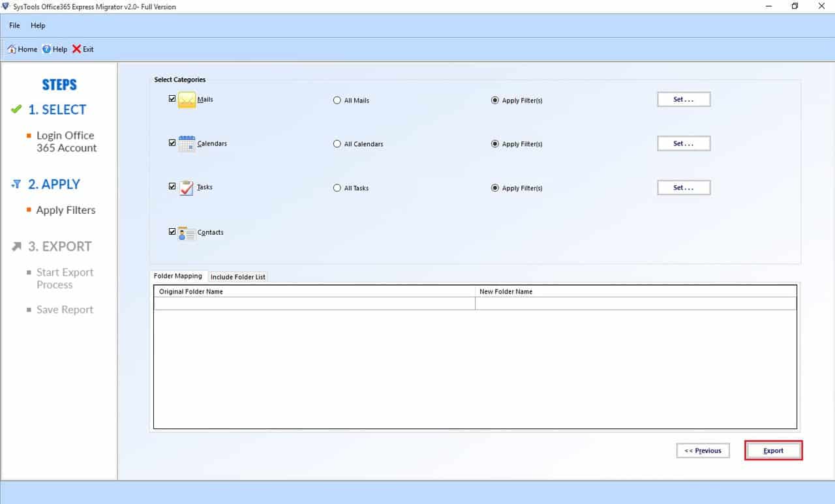Close the Express Migrator window
This screenshot has height=504, width=835.
pos(821,7)
